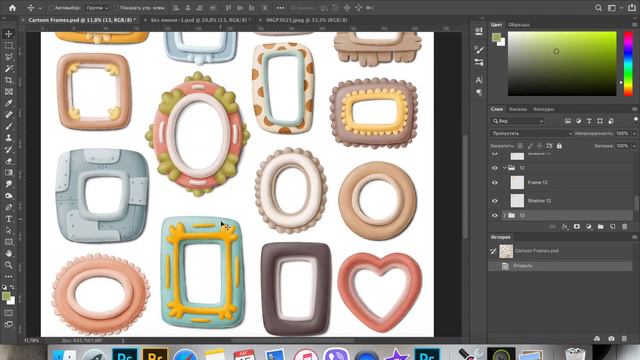Hide the group 12 folder
Image resolution: width=640 pixels, height=360 pixels.
click(x=495, y=168)
